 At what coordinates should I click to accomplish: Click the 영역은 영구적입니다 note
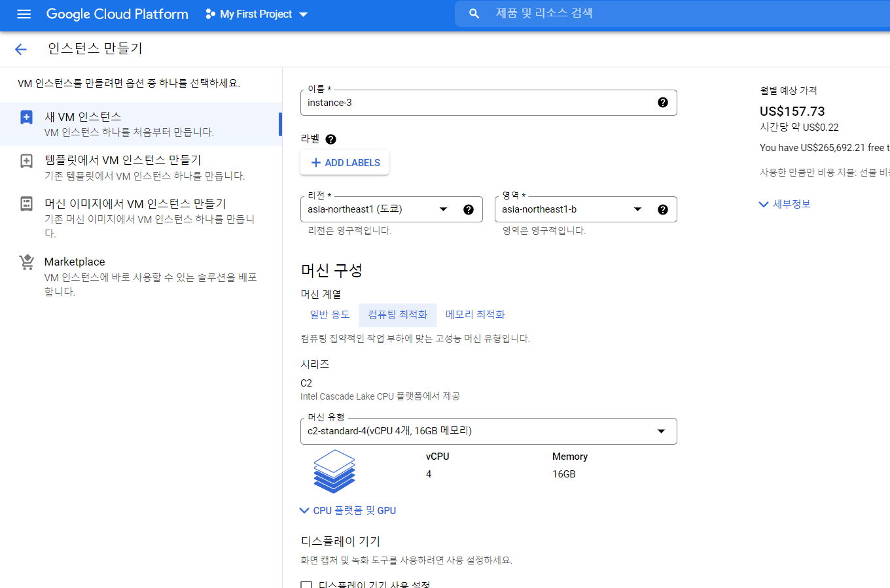pyautogui.click(x=544, y=231)
